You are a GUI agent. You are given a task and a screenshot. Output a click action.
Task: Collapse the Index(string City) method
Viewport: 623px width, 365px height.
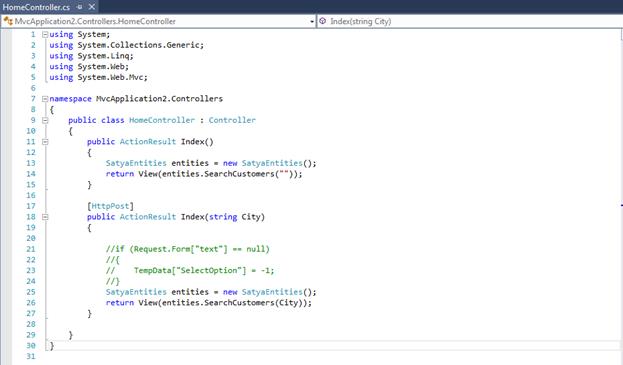pos(45,217)
